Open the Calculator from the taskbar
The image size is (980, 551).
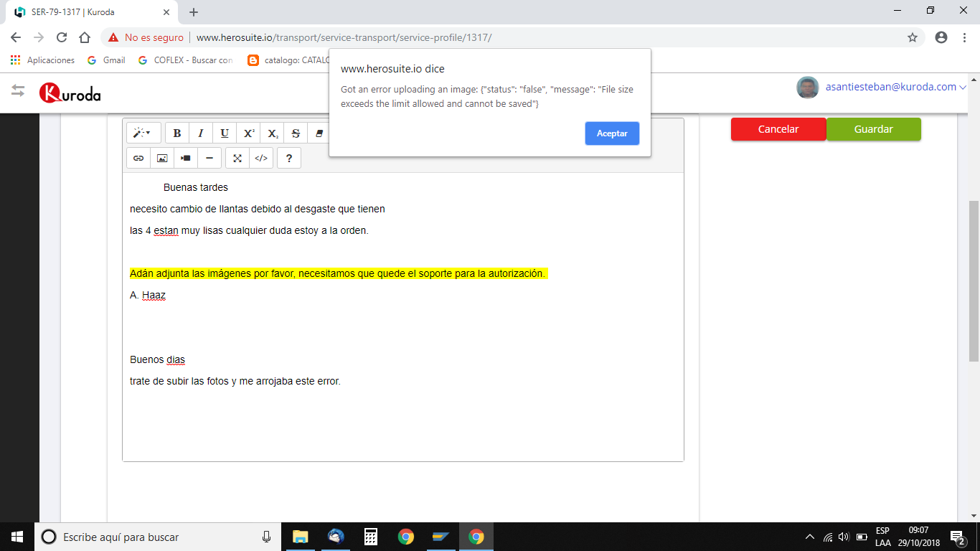tap(371, 537)
